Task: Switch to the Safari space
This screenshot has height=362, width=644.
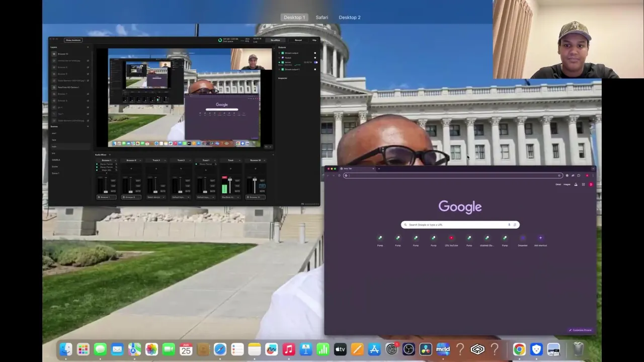Action: coord(322,17)
